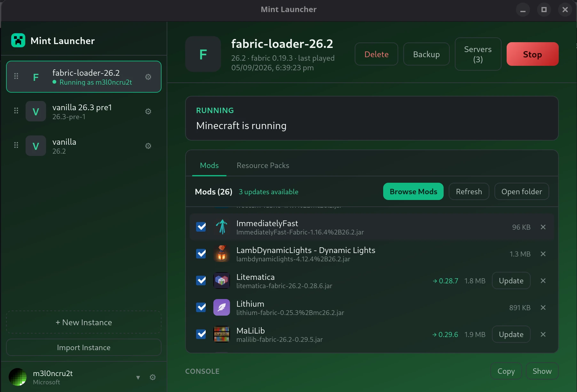The height and width of the screenshot is (392, 577).
Task: Maximize the Mint Launcher window
Action: 544,10
